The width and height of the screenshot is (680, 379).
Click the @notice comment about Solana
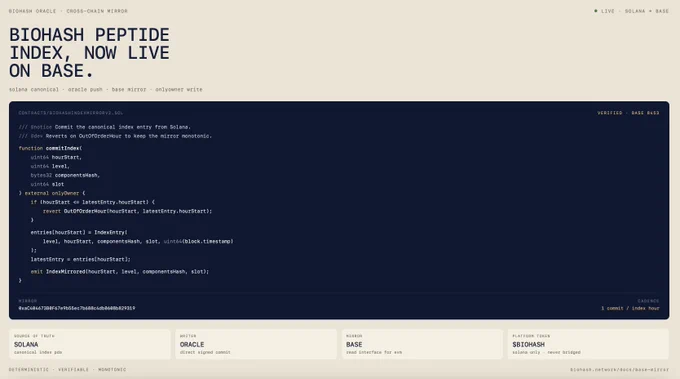pyautogui.click(x=105, y=127)
